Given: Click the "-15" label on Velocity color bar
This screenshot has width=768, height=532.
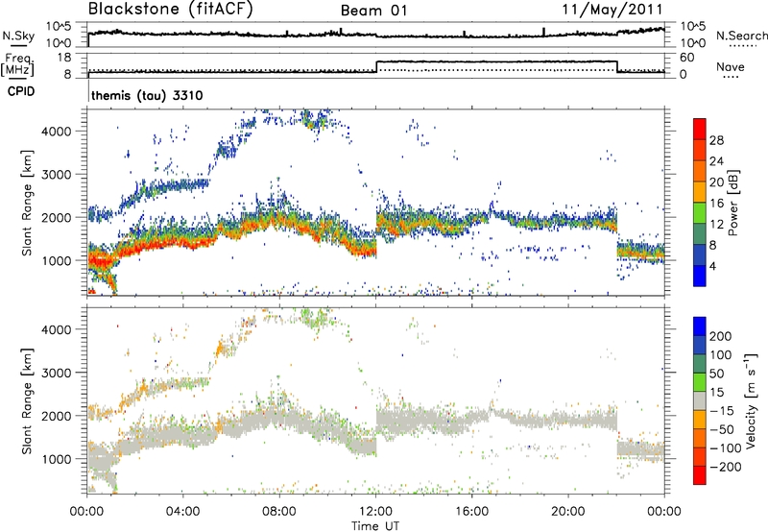Looking at the screenshot, I should tap(722, 410).
